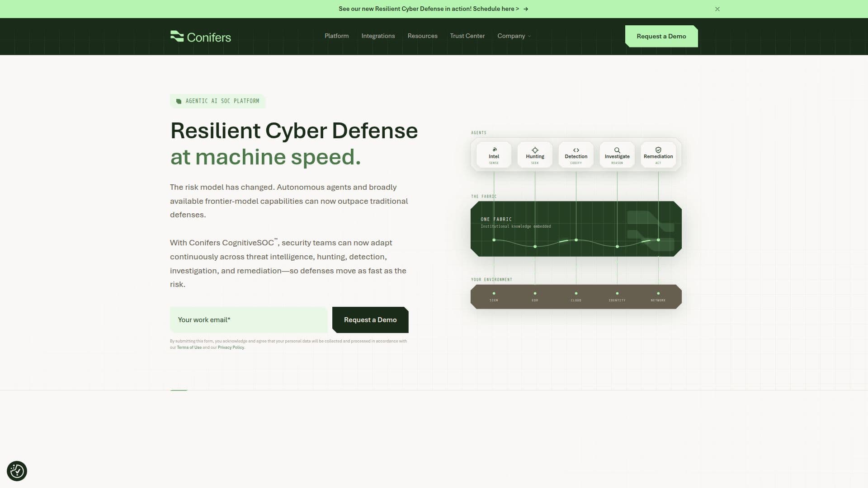Click the Resilient Cyber Defense headline
This screenshot has width=868, height=488.
[x=294, y=131]
